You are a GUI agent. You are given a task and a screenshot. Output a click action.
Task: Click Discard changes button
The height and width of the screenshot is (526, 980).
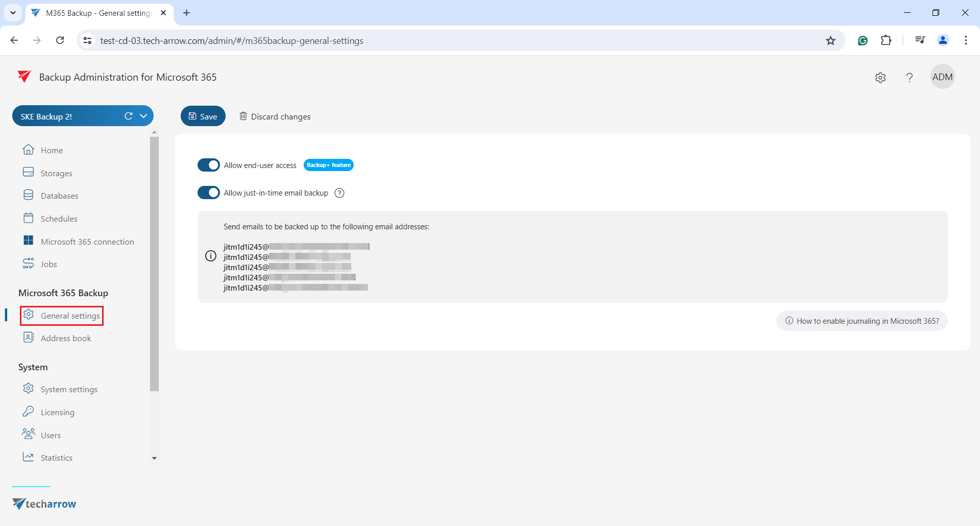pos(275,116)
